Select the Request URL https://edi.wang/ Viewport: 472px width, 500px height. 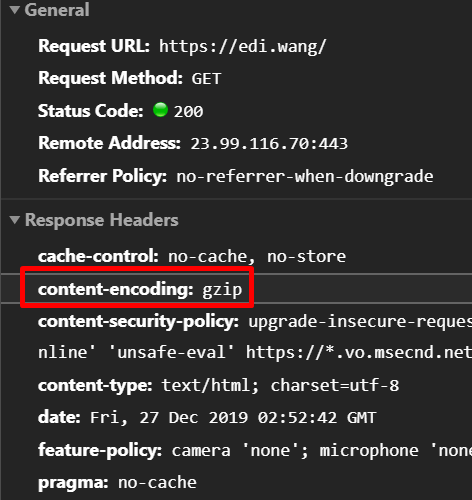point(243,46)
